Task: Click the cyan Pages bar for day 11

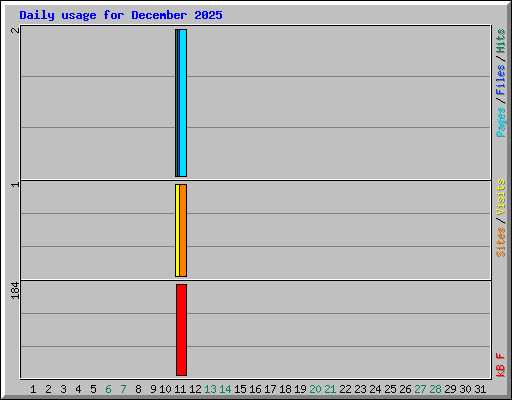Action: click(183, 103)
